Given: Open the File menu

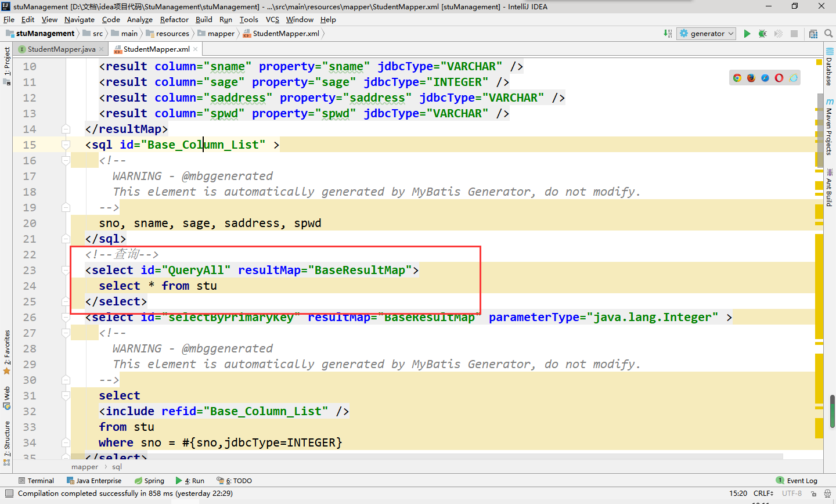Looking at the screenshot, I should [x=9, y=20].
